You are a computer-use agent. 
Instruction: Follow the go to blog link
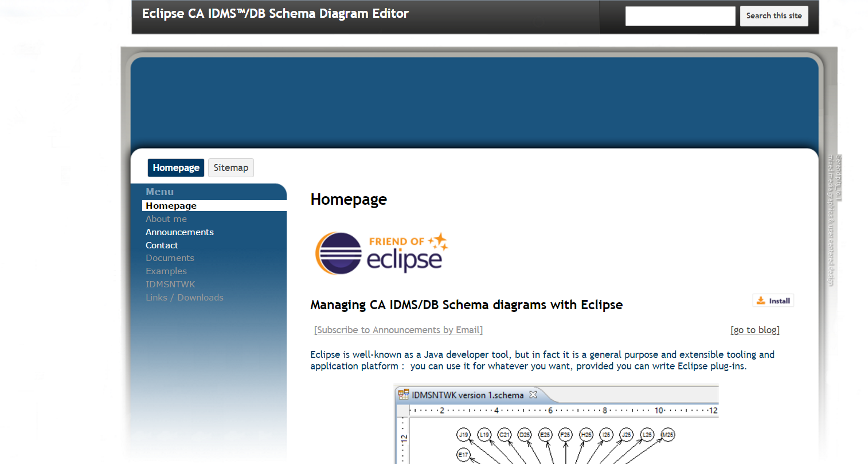coord(755,330)
